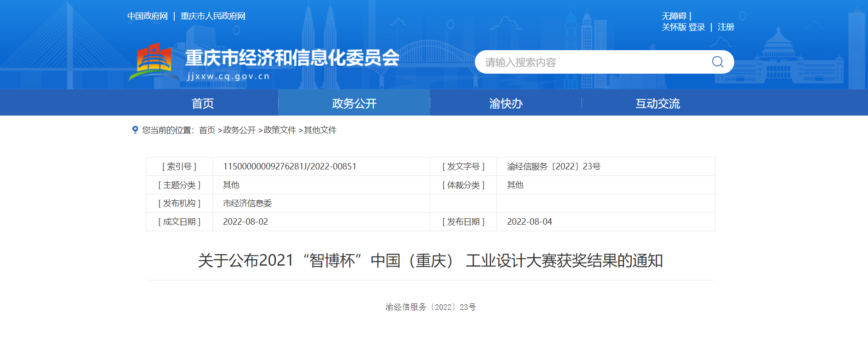
Task: Click 其他文件 in the breadcrumb path
Action: (x=320, y=130)
